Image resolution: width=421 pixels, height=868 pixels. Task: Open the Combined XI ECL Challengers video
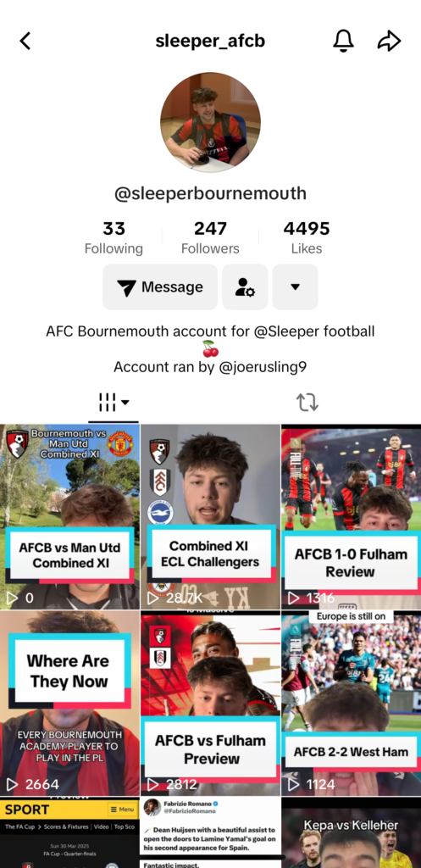click(210, 516)
